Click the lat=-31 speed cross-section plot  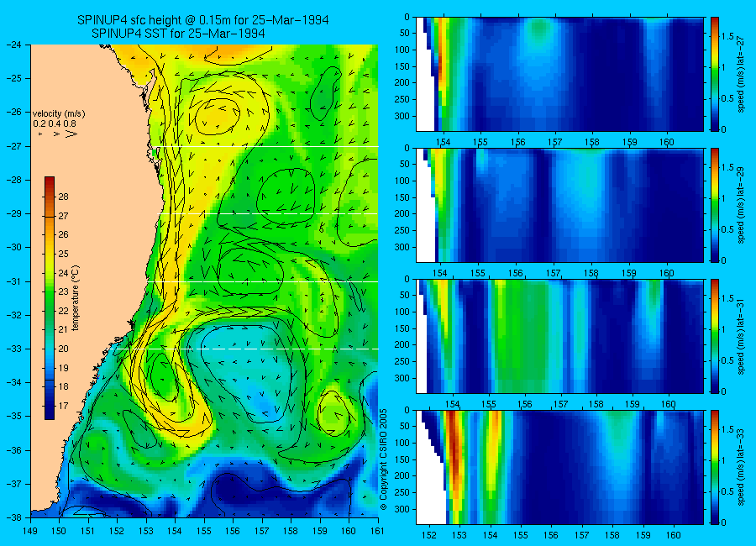[559, 336]
